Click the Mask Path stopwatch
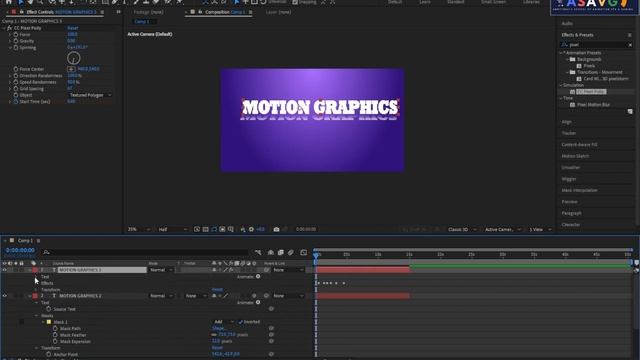The width and height of the screenshot is (640, 360). pyautogui.click(x=55, y=329)
